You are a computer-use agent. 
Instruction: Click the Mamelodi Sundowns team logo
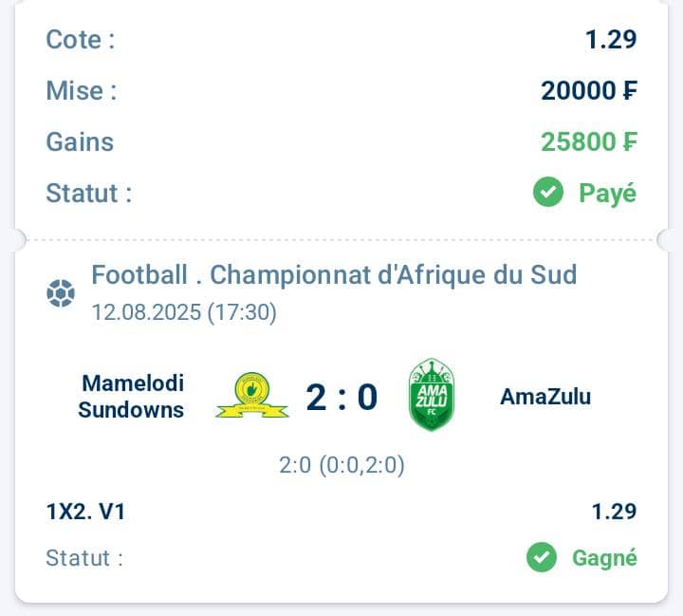coord(251,396)
